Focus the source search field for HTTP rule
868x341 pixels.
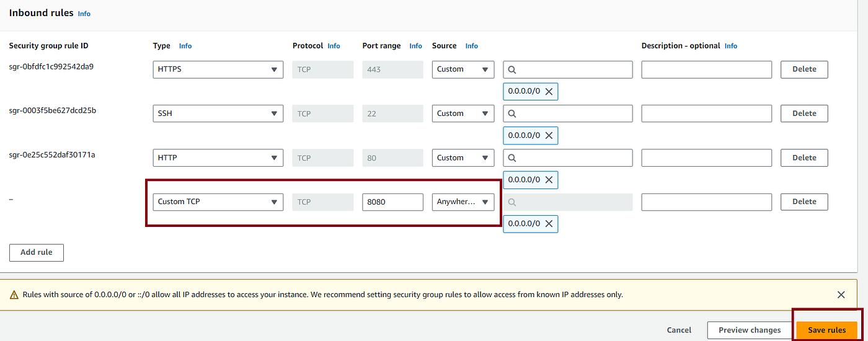click(x=568, y=157)
